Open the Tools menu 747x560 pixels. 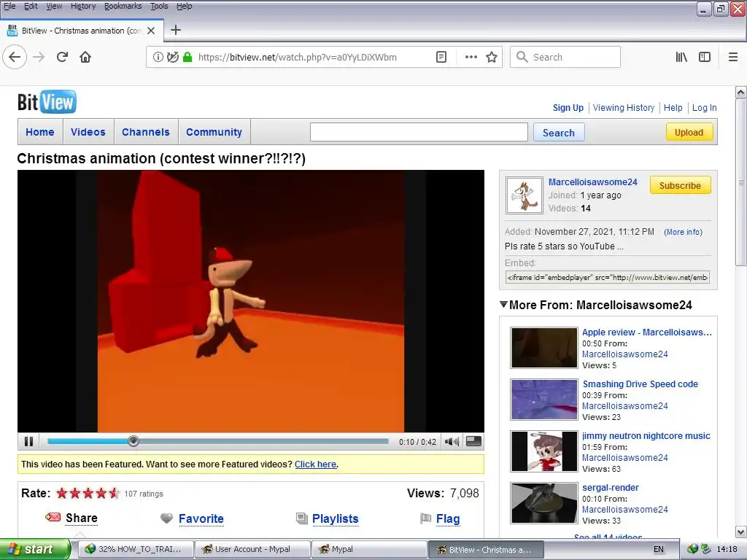pyautogui.click(x=159, y=6)
